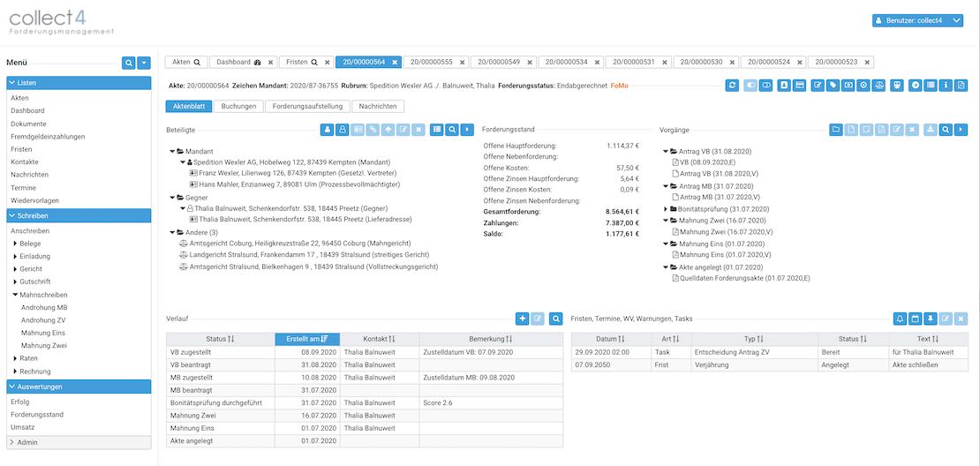Click the tag icon in the Akte toolbar
The image size is (980, 466).
click(x=833, y=86)
